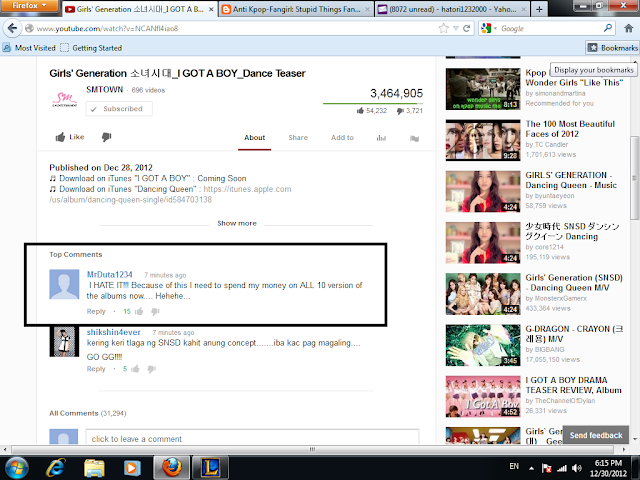Select the Share tab under video
The height and width of the screenshot is (480, 640).
point(298,138)
